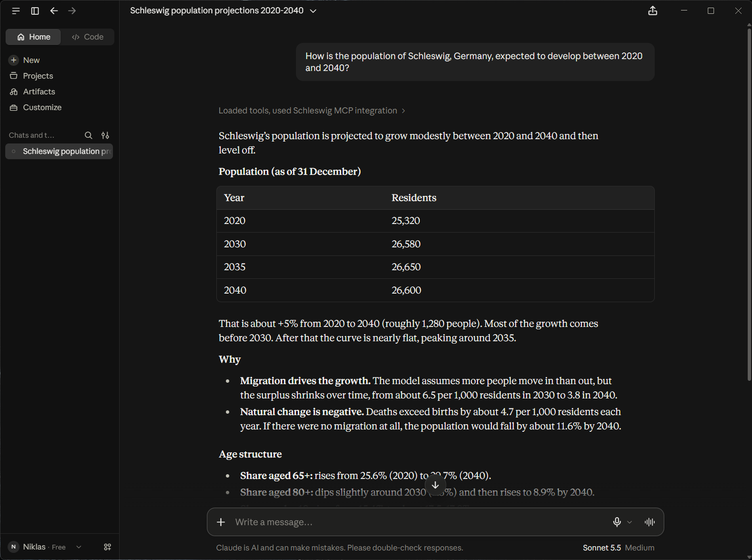Viewport: 752px width, 560px height.
Task: Click the user question message bubble
Action: tap(475, 62)
